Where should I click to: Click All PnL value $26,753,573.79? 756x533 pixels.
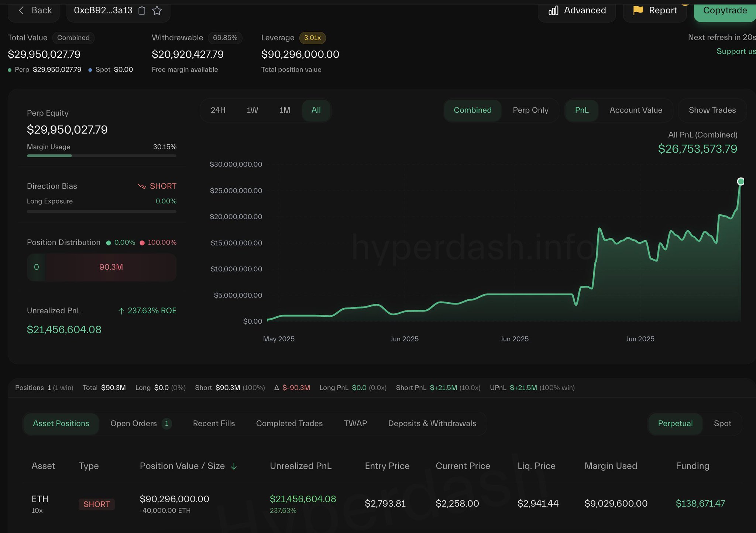(697, 149)
